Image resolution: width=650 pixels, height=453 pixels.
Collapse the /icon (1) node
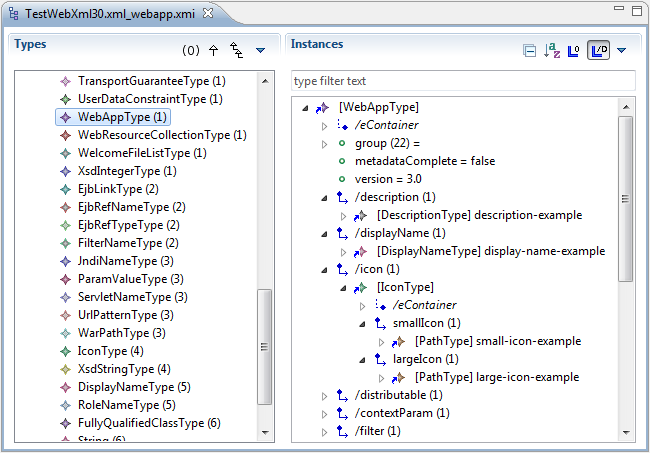325,270
